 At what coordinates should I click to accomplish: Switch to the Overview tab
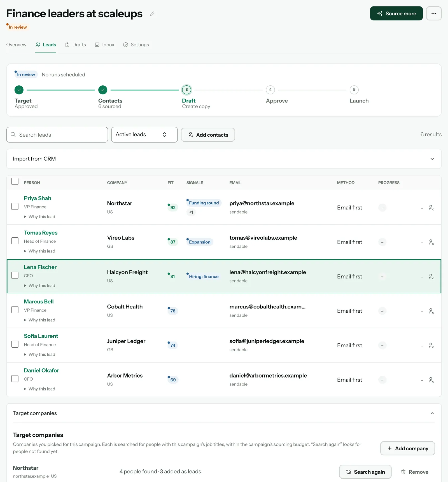[16, 45]
